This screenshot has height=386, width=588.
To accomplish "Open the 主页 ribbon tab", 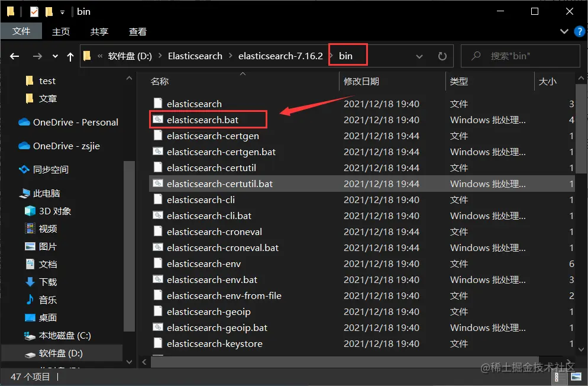I will pos(61,31).
